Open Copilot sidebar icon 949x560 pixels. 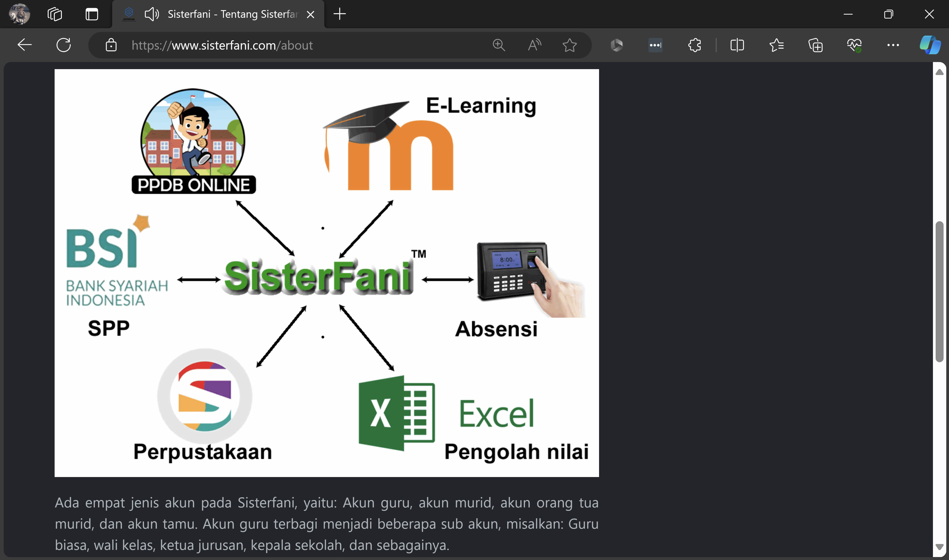(930, 45)
